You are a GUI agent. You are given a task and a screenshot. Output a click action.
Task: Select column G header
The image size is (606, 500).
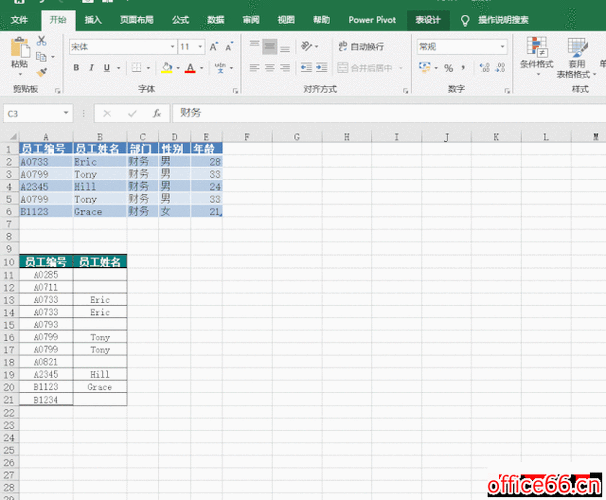pos(297,137)
